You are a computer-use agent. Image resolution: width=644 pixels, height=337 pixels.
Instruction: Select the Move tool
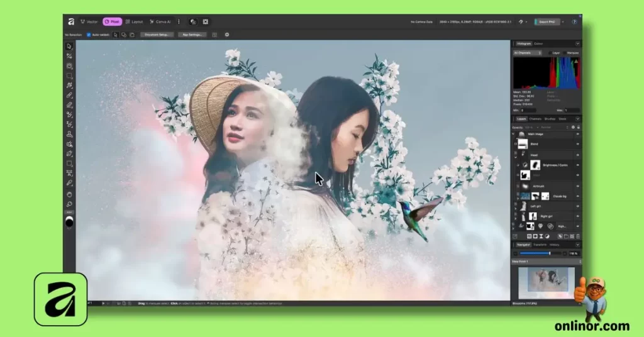point(69,47)
